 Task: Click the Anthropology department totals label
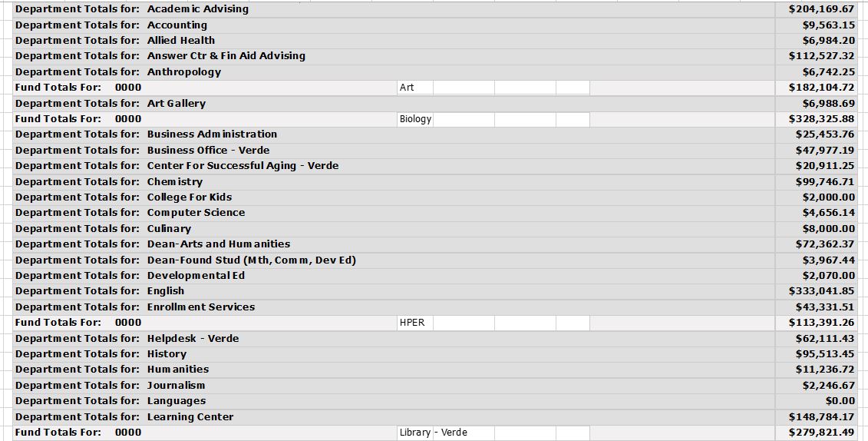pos(118,72)
